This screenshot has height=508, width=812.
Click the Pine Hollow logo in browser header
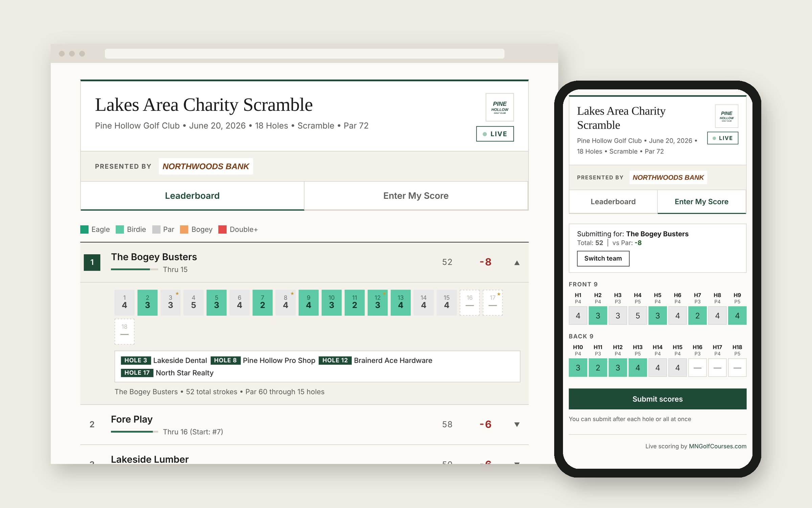pyautogui.click(x=500, y=107)
